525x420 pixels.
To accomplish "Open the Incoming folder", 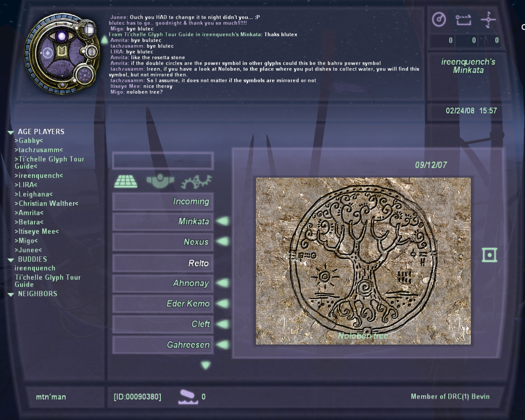I will click(x=163, y=201).
